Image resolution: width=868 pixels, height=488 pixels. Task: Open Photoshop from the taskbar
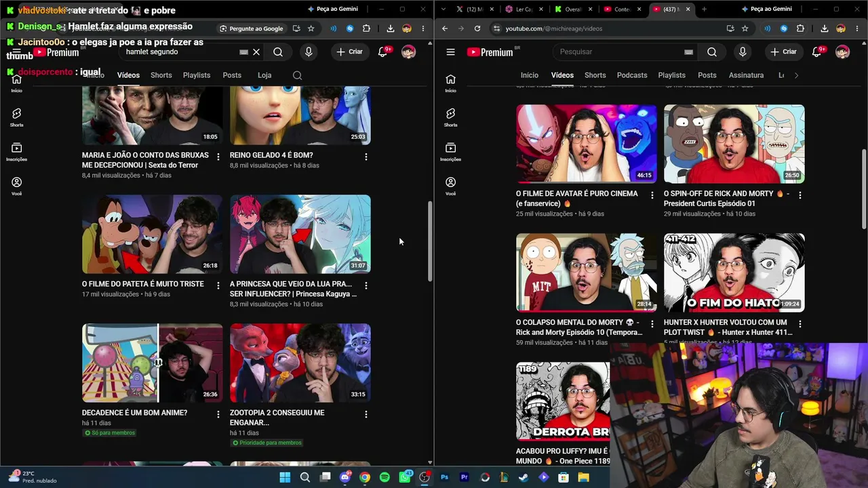pyautogui.click(x=445, y=477)
